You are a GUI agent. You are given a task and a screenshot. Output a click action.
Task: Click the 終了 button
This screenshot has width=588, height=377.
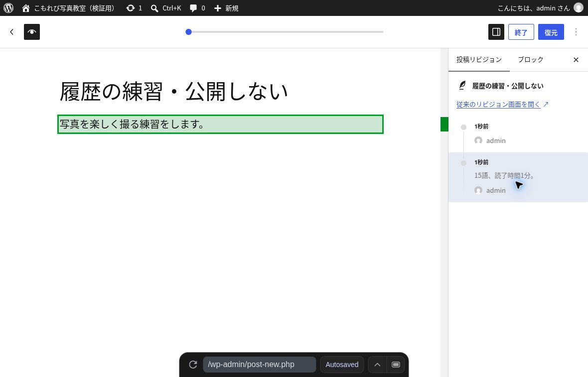pyautogui.click(x=521, y=32)
